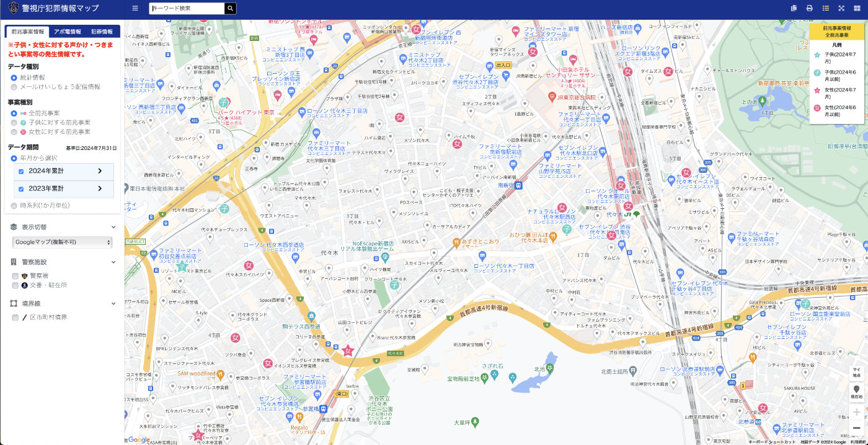
Task: Click the 女 marker near 千駄ヶ谷5丁目 Seven-Eleven
Action: click(686, 172)
